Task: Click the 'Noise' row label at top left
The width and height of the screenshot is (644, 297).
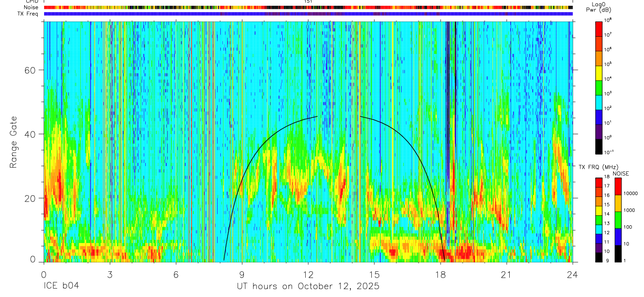Action: coord(30,8)
